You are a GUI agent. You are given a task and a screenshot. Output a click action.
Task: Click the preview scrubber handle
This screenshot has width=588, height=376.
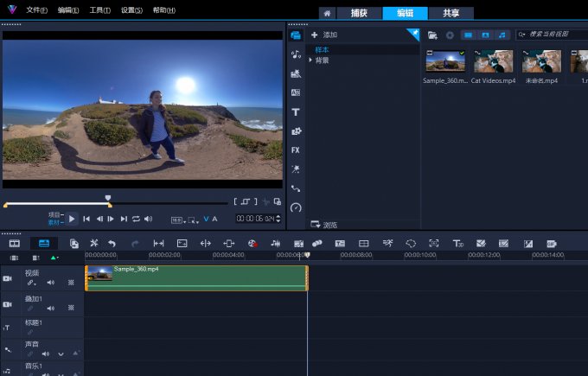coord(108,199)
